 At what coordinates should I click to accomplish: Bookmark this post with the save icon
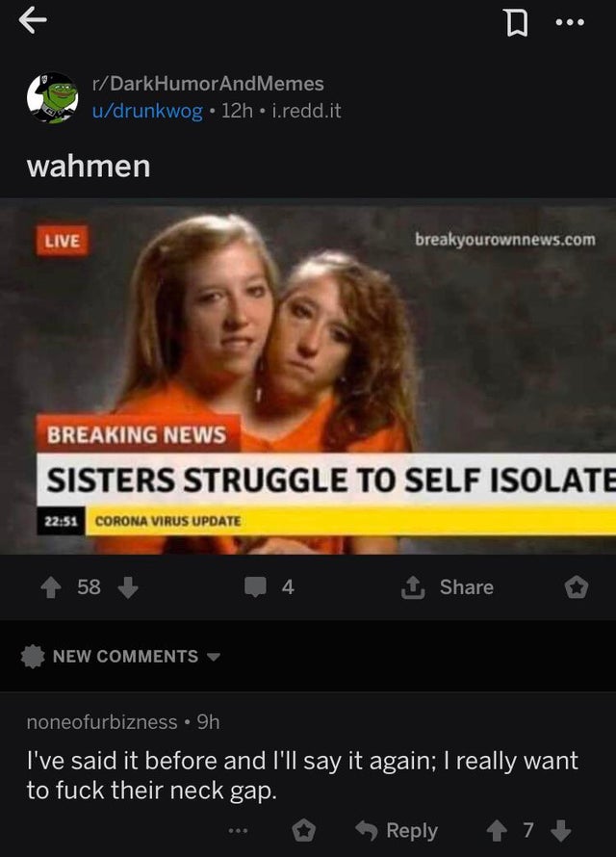[516, 23]
